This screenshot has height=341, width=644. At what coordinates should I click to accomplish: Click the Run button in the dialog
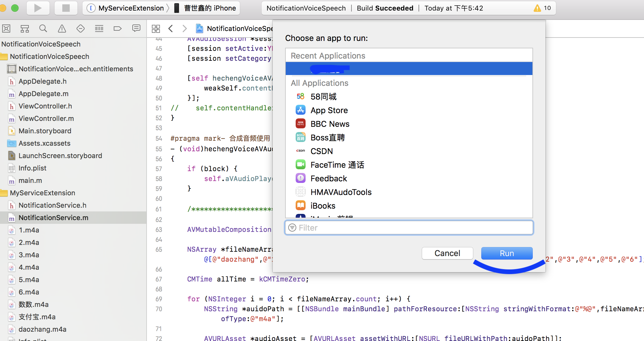(x=507, y=253)
